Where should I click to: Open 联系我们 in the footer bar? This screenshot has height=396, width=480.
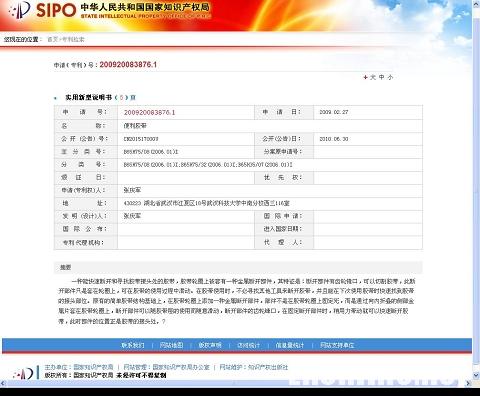click(x=133, y=345)
